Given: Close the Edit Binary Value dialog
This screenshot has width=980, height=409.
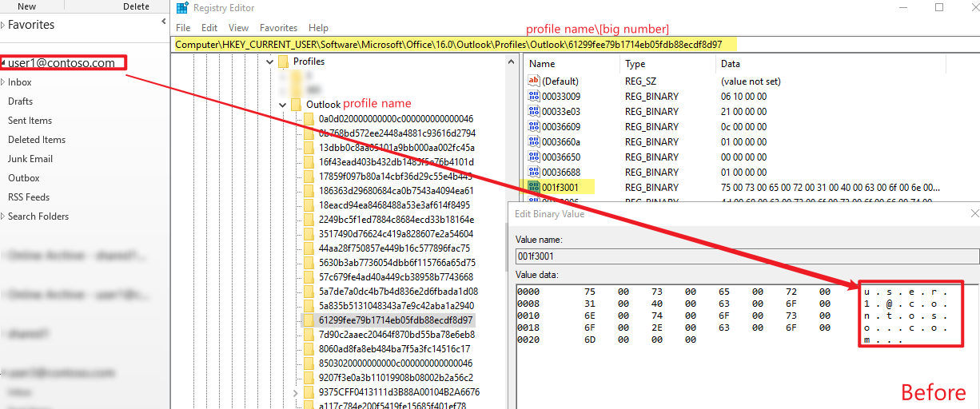Looking at the screenshot, I should point(974,214).
